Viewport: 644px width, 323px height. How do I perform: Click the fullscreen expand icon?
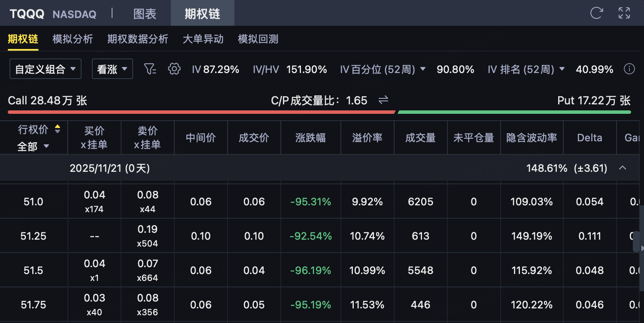tap(624, 13)
